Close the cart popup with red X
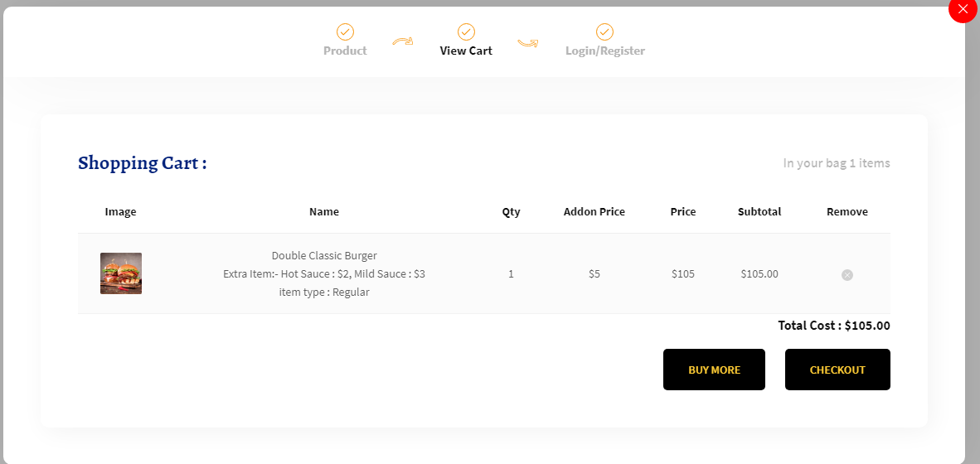The height and width of the screenshot is (464, 980). tap(963, 9)
